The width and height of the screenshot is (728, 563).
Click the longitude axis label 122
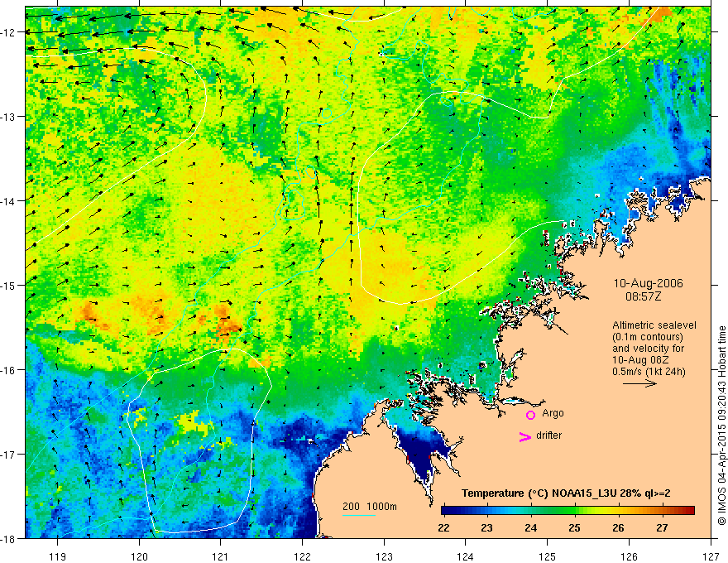coord(302,556)
